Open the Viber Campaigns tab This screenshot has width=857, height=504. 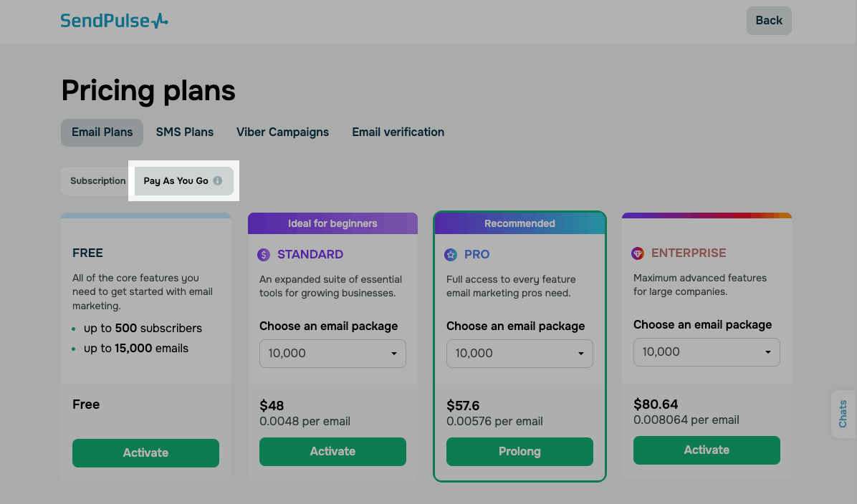(x=282, y=132)
